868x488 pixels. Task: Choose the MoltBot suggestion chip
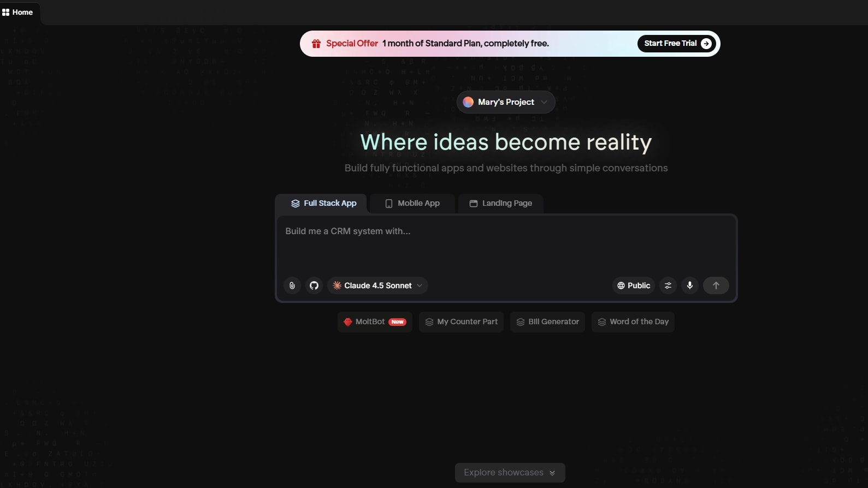pyautogui.click(x=375, y=322)
